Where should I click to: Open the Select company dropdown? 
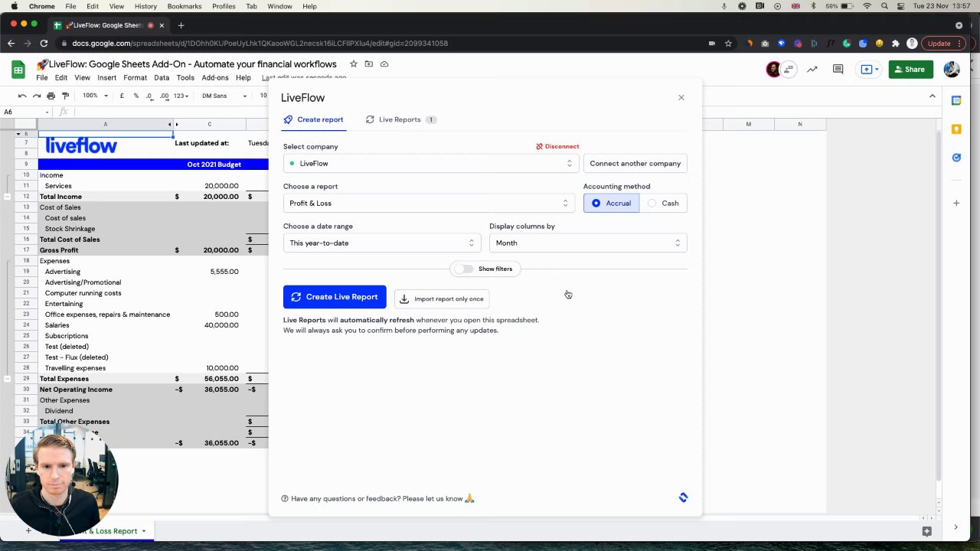point(431,163)
